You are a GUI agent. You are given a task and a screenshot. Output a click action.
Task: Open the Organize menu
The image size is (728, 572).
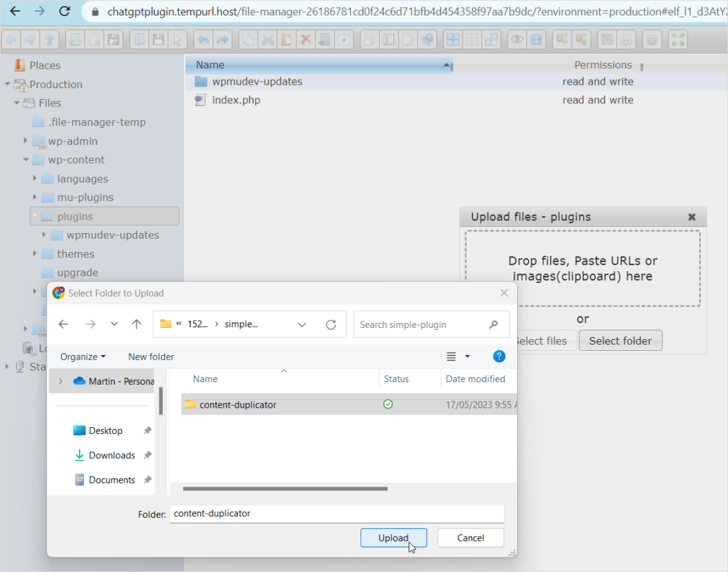[81, 356]
